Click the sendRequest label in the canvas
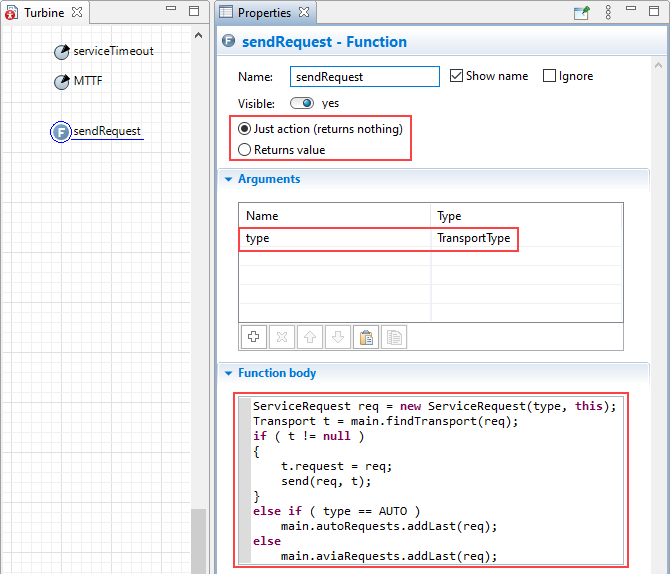This screenshot has height=574, width=670. (107, 131)
